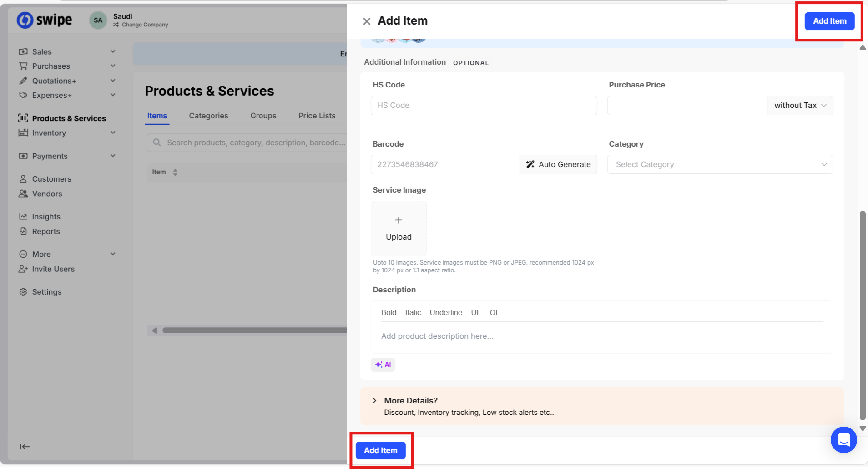
Task: Click the AI description generator icon
Action: [383, 365]
